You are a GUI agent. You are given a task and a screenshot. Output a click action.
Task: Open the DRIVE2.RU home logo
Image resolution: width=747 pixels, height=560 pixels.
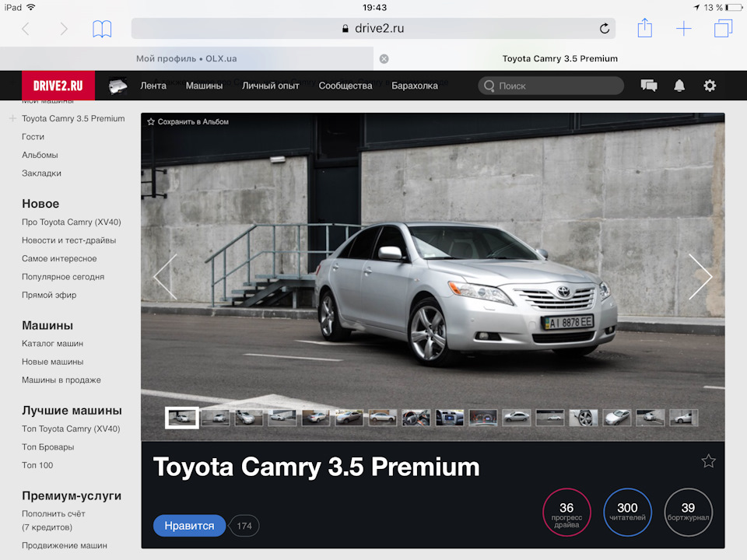pyautogui.click(x=58, y=86)
